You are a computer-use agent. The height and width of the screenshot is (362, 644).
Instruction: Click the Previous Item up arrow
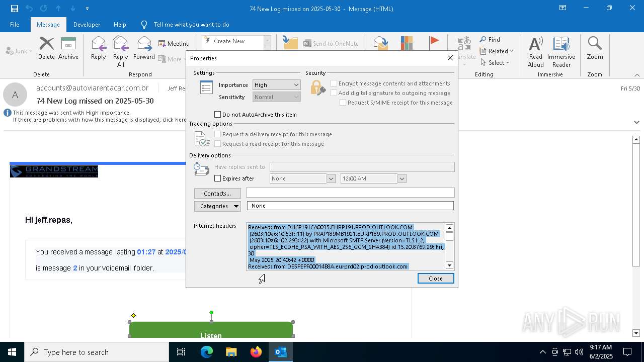click(58, 9)
